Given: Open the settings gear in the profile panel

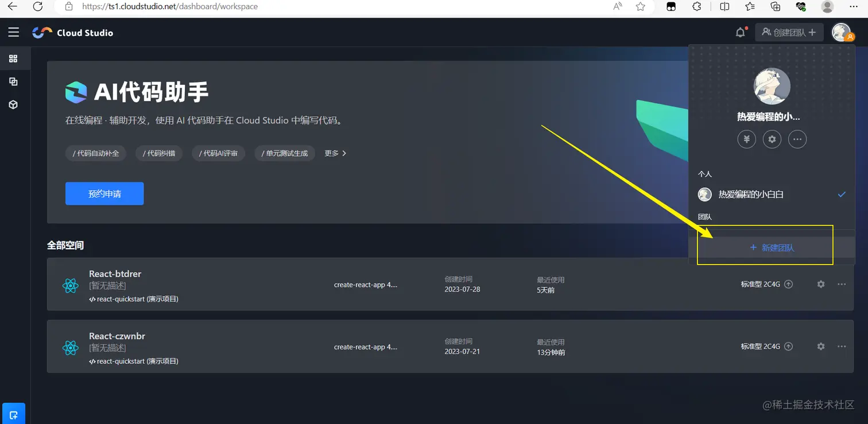Looking at the screenshot, I should click(772, 139).
